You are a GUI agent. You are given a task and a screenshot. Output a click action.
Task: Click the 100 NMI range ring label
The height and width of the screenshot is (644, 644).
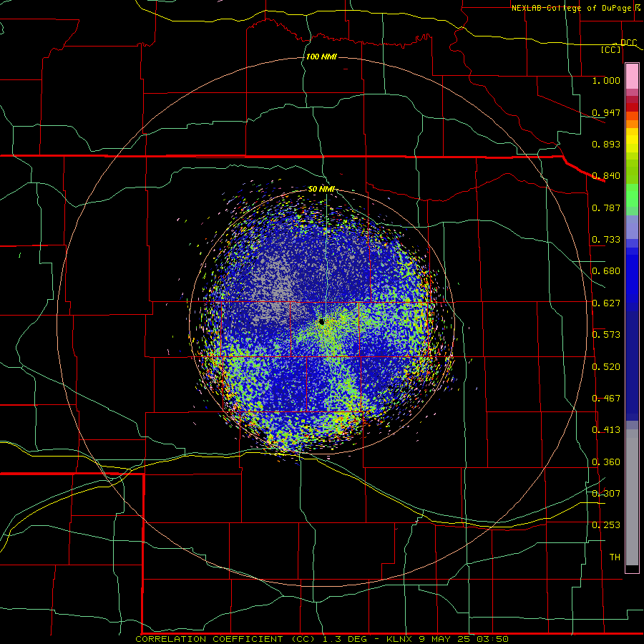point(321,57)
